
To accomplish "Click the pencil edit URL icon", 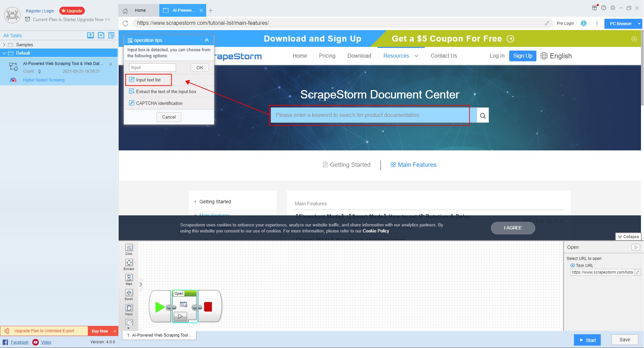I will pyautogui.click(x=547, y=23).
